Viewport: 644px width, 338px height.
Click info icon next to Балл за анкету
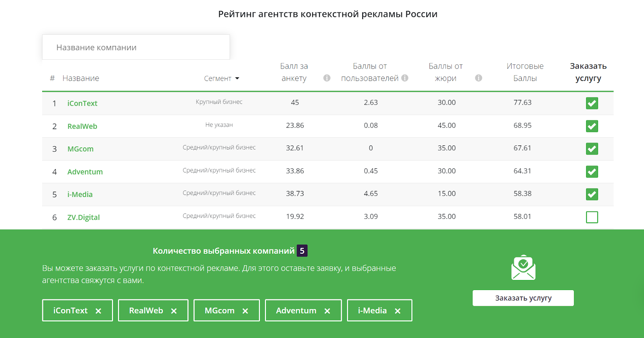tap(327, 78)
